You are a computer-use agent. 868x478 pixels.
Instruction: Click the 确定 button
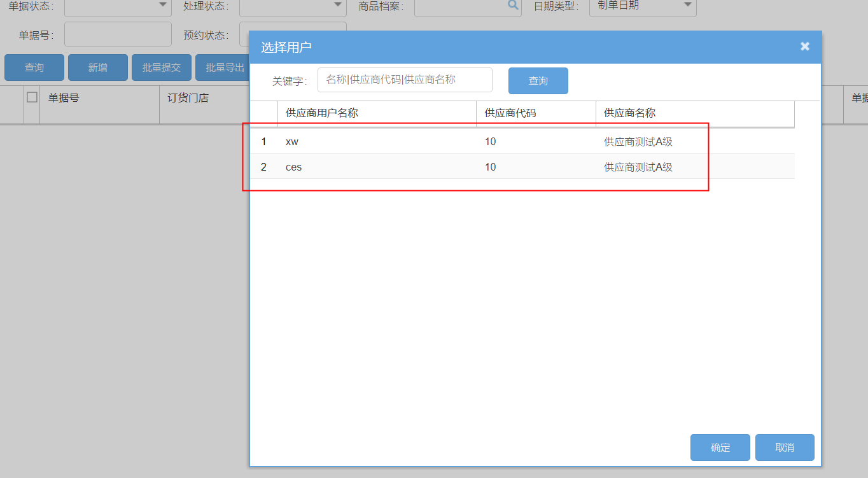click(720, 447)
